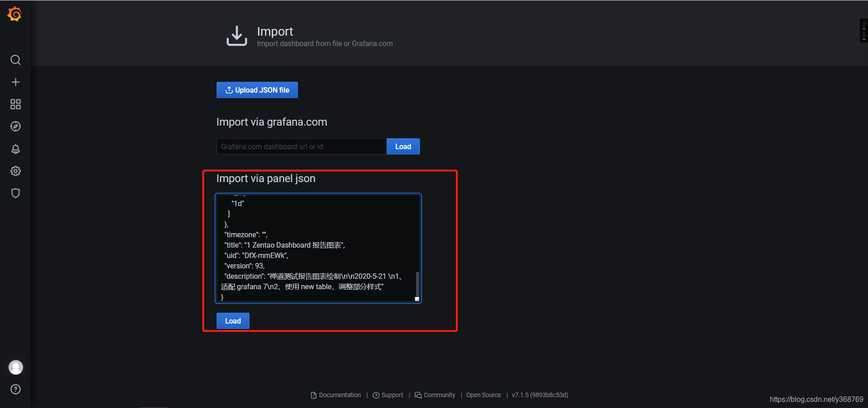
Task: Open the Community footer link
Action: click(435, 395)
